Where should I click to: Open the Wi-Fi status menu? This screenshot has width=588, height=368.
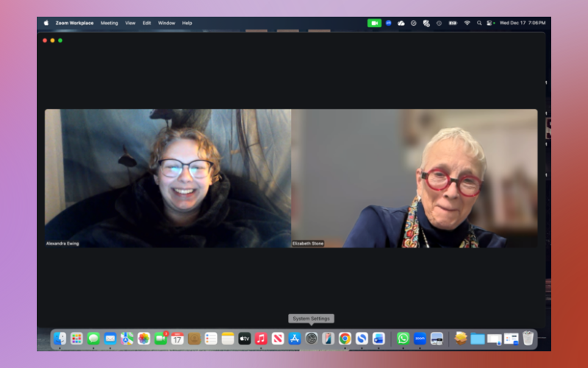[x=467, y=23]
